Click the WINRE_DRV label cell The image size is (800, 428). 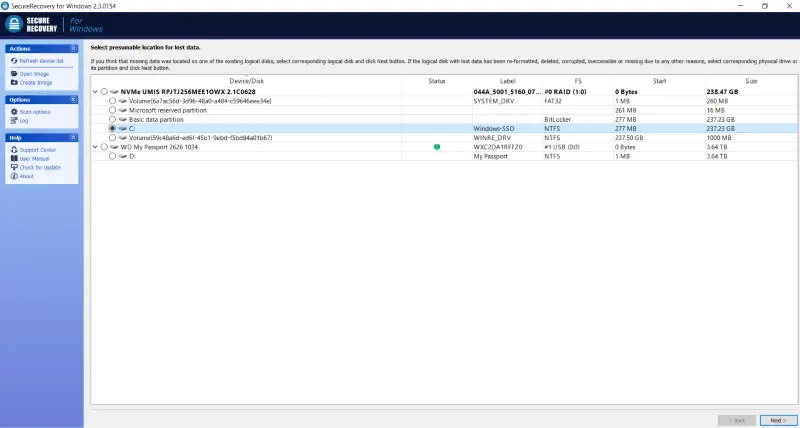pos(490,138)
